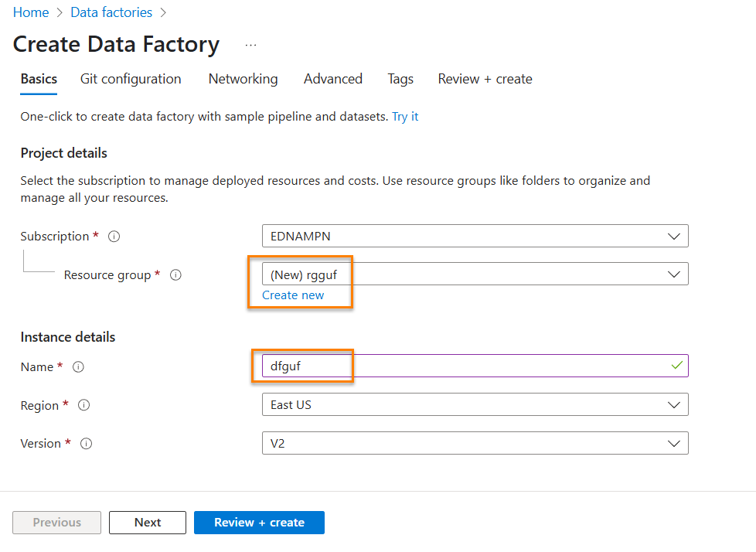The image size is (756, 552).
Task: Click the Version info icon
Action: 87,444
